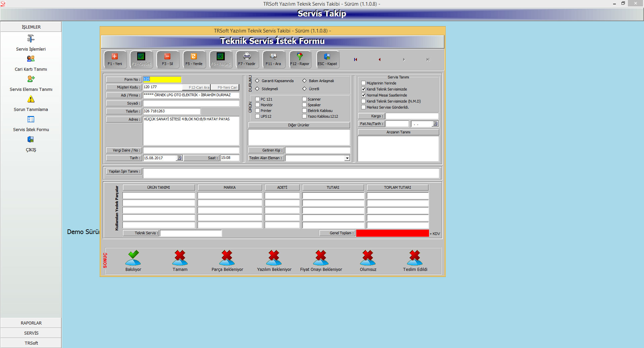The height and width of the screenshot is (348, 644).
Task: Click the F11 - Ara search button
Action: pyautogui.click(x=274, y=60)
